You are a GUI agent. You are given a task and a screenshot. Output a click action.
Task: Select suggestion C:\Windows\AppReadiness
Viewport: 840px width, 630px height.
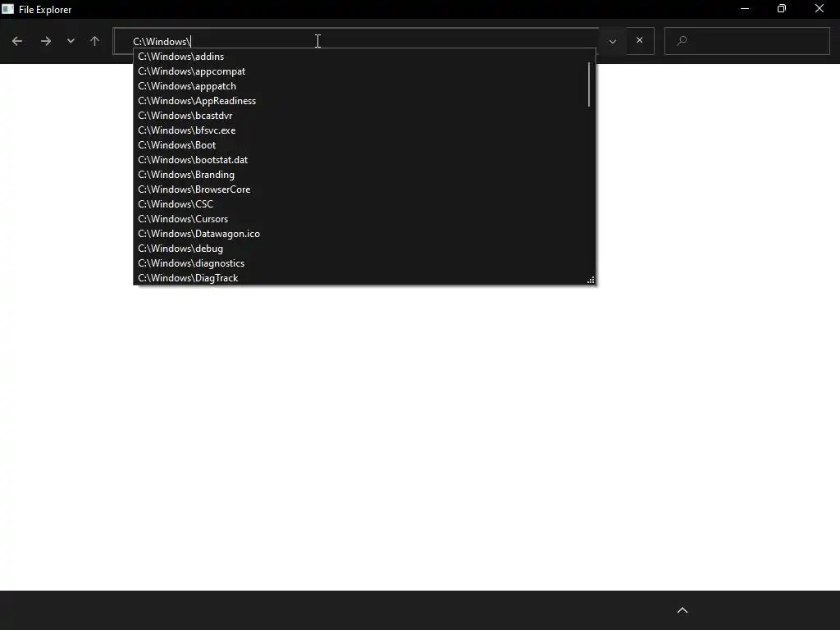[364, 101]
